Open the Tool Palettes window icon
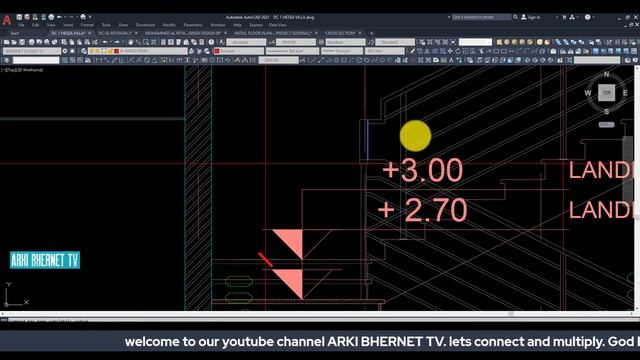This screenshot has width=640, height=360. tap(178, 42)
